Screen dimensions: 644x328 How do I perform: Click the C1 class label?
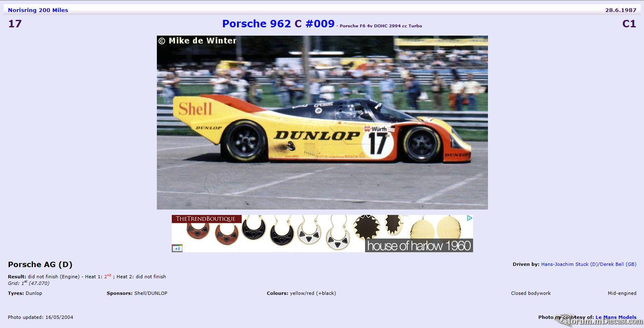pyautogui.click(x=629, y=24)
